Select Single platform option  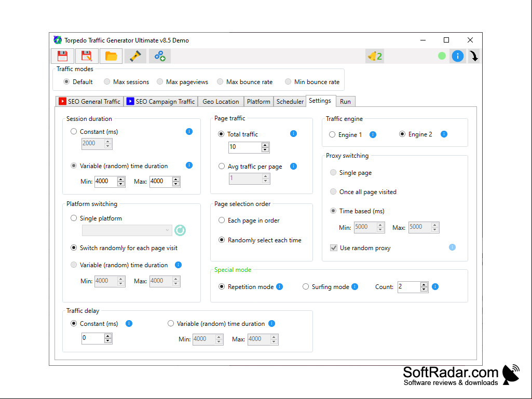[96, 218]
